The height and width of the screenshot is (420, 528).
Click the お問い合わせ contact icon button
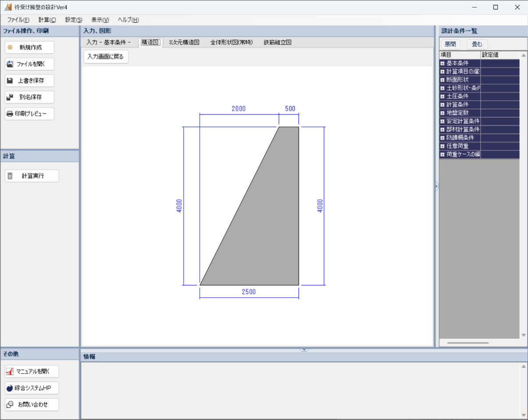(32, 405)
